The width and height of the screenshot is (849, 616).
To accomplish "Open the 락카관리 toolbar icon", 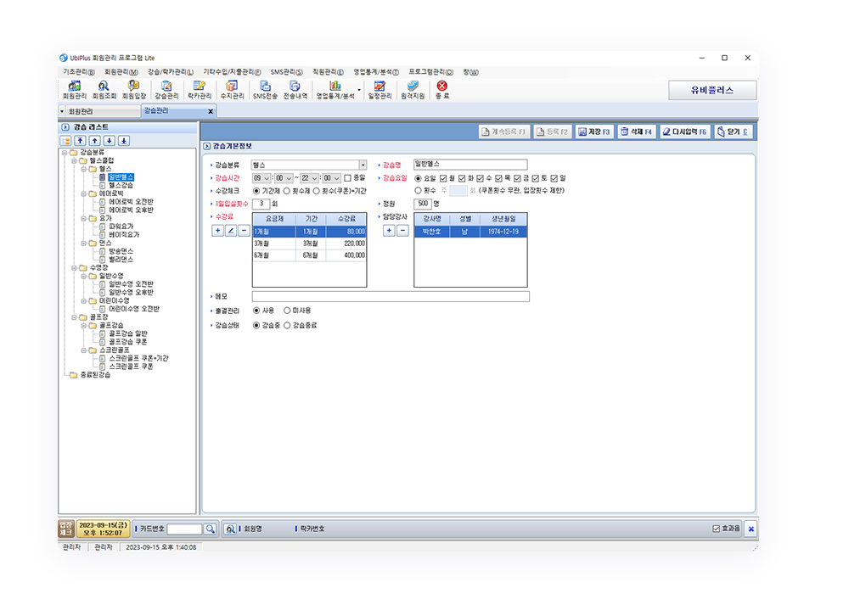I will click(x=199, y=89).
